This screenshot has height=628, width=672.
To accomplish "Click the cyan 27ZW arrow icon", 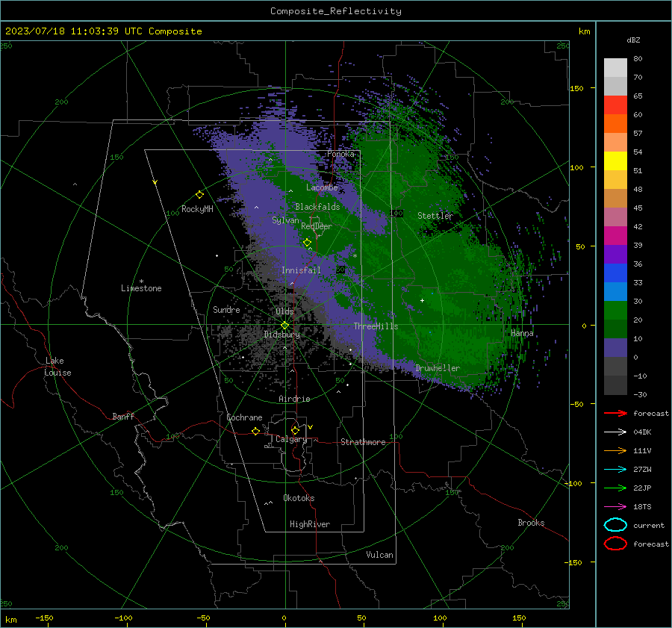I will (x=615, y=470).
